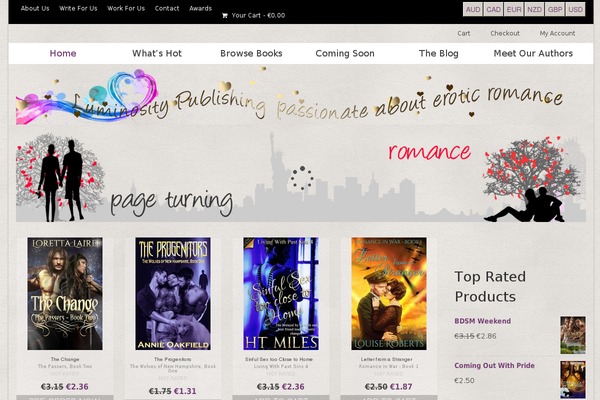This screenshot has height=400, width=600.
Task: Open Meet Our Authors menu
Action: point(533,54)
